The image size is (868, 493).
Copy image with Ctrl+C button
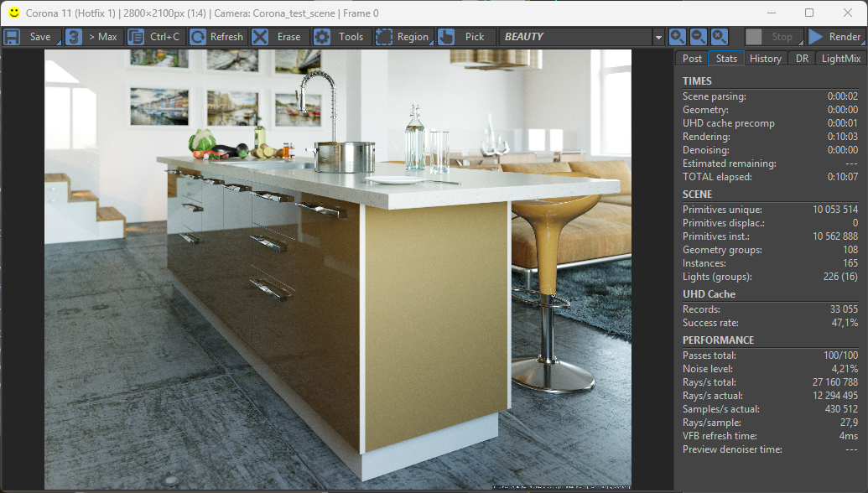pyautogui.click(x=156, y=37)
